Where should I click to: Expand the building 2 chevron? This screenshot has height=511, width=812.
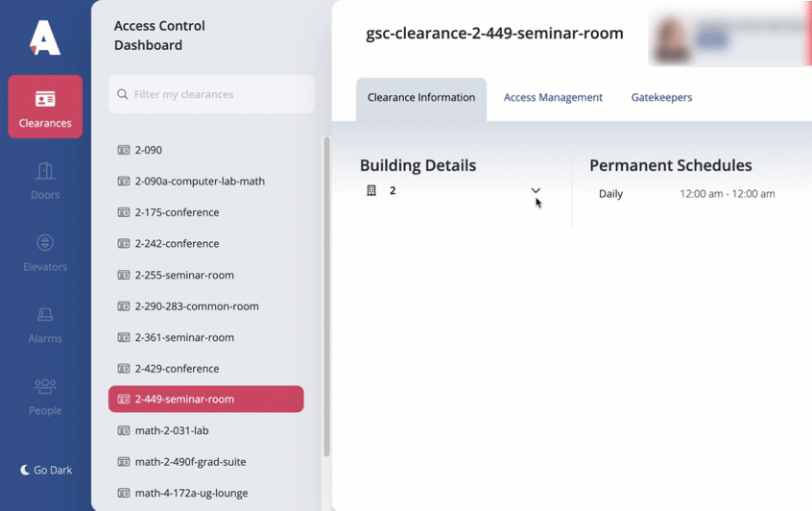pyautogui.click(x=536, y=191)
